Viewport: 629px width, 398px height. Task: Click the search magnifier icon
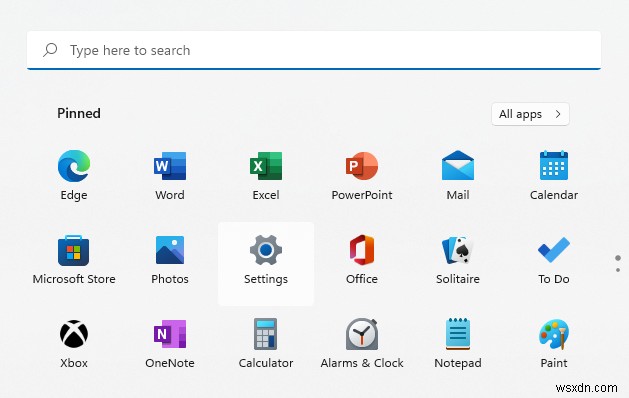pyautogui.click(x=50, y=50)
